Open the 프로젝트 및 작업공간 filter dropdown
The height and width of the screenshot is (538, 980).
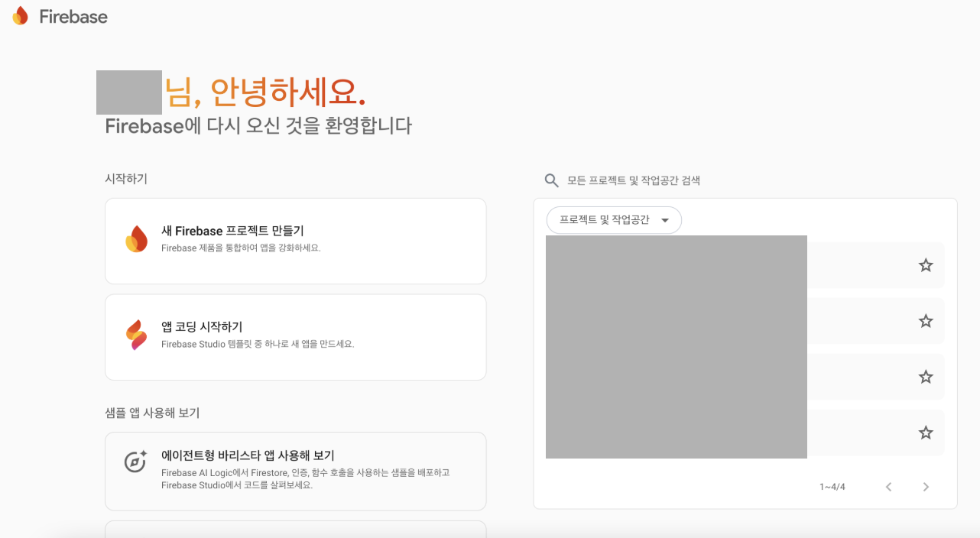pos(614,220)
